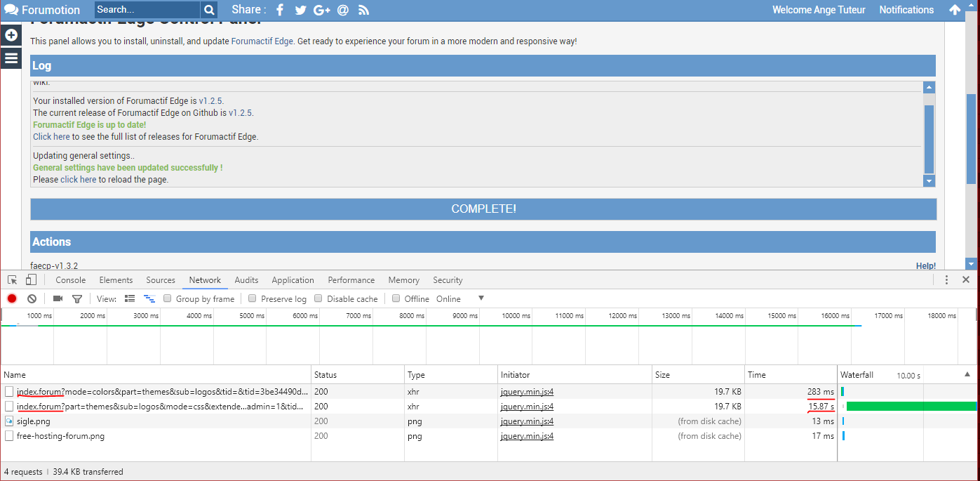Image resolution: width=980 pixels, height=481 pixels.
Task: Focus the Search input field
Action: [147, 10]
